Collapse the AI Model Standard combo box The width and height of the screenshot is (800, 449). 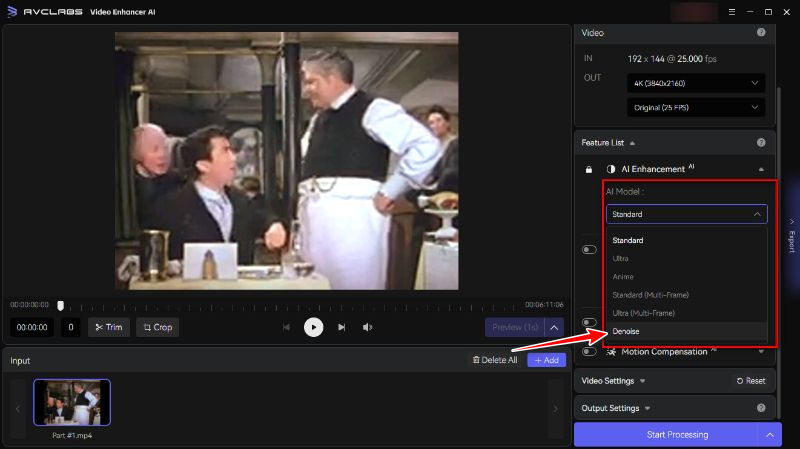[x=686, y=214]
